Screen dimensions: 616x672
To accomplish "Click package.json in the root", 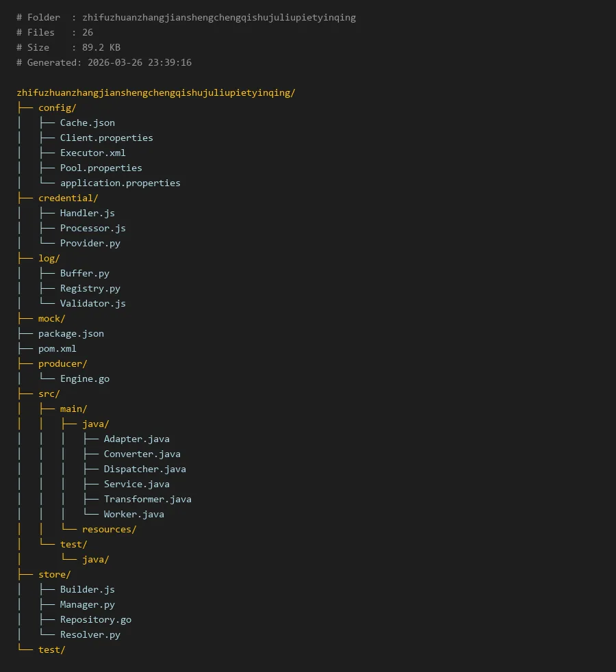I will [x=70, y=333].
